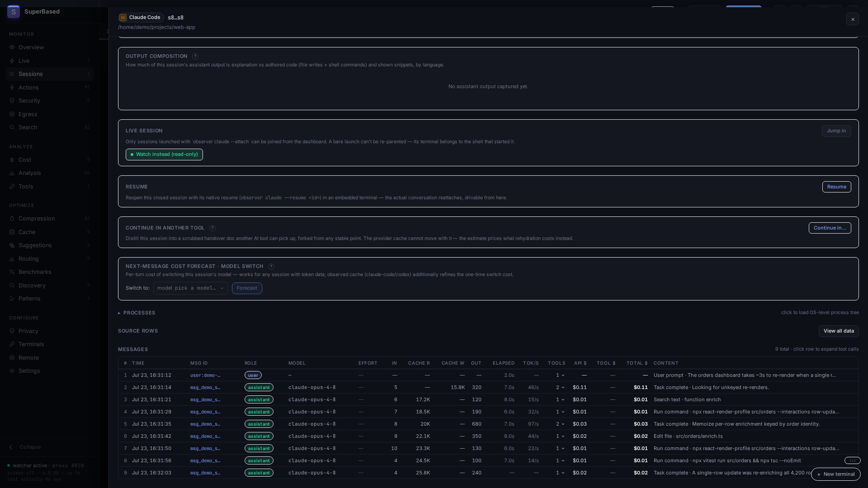Click the Benchmarks icon in sidebar

(12, 272)
